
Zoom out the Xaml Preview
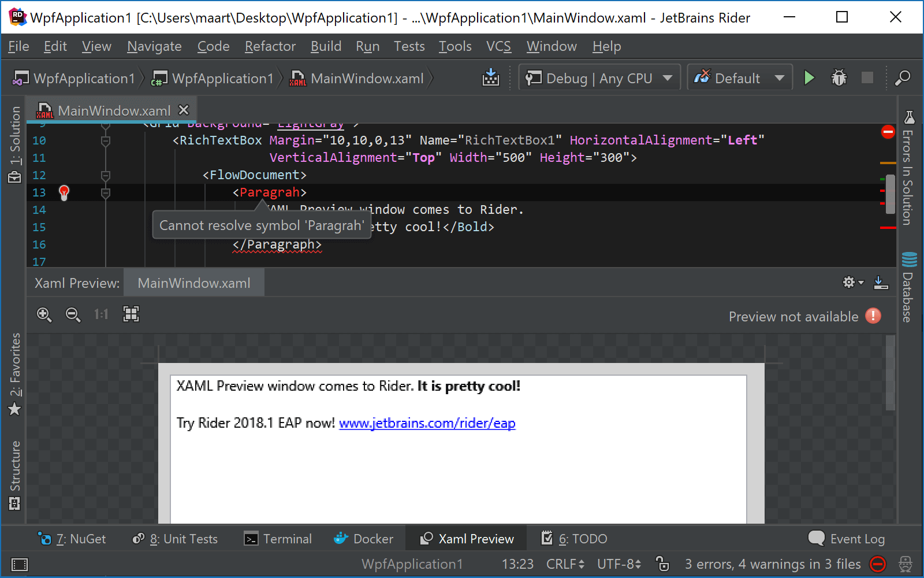click(x=73, y=314)
